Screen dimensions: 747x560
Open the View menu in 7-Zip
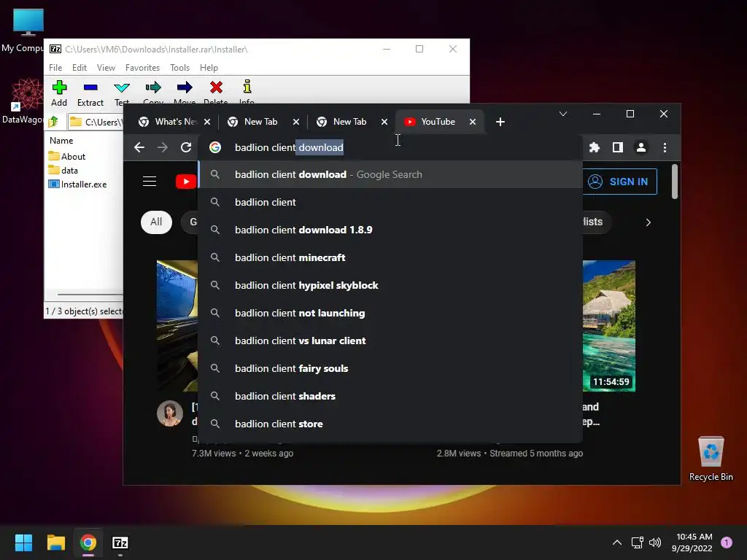point(106,68)
